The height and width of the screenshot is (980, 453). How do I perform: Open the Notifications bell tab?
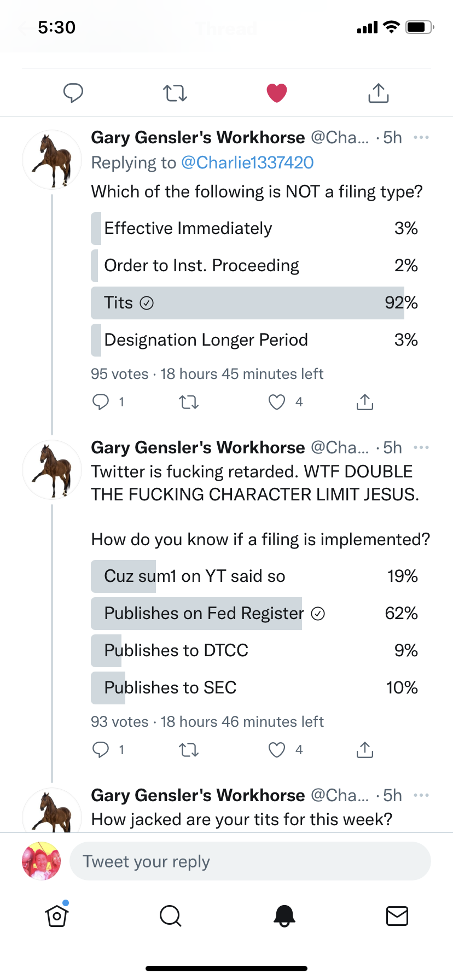point(284,915)
